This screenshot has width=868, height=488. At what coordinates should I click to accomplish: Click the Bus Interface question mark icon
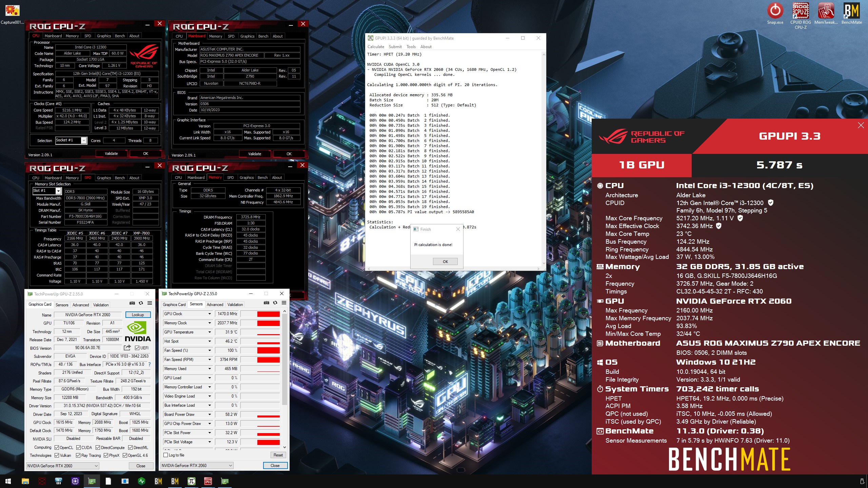pos(149,364)
